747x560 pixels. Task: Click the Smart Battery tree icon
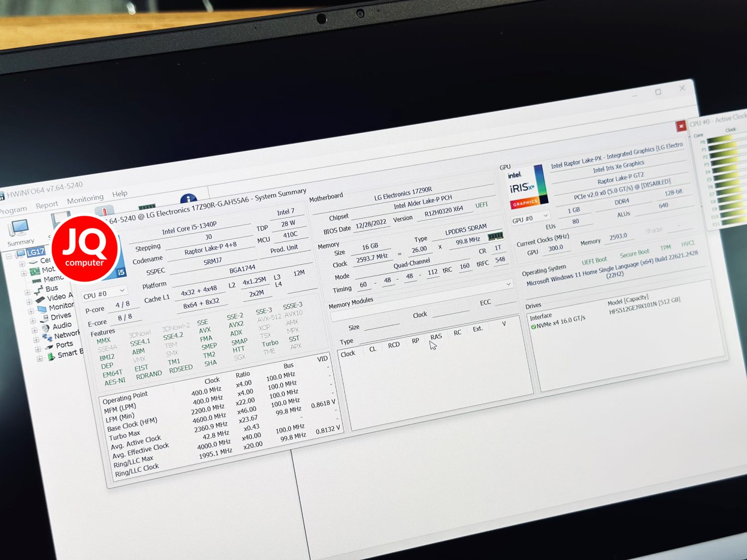click(x=51, y=357)
